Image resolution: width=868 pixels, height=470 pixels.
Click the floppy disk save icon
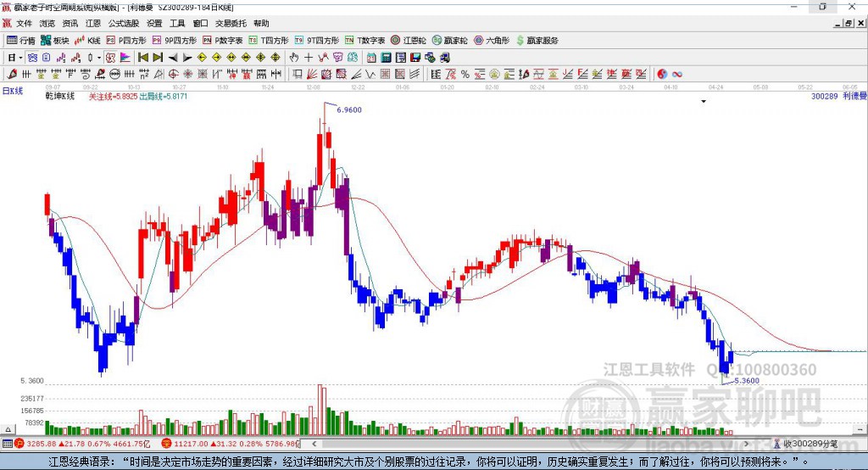tap(415, 58)
